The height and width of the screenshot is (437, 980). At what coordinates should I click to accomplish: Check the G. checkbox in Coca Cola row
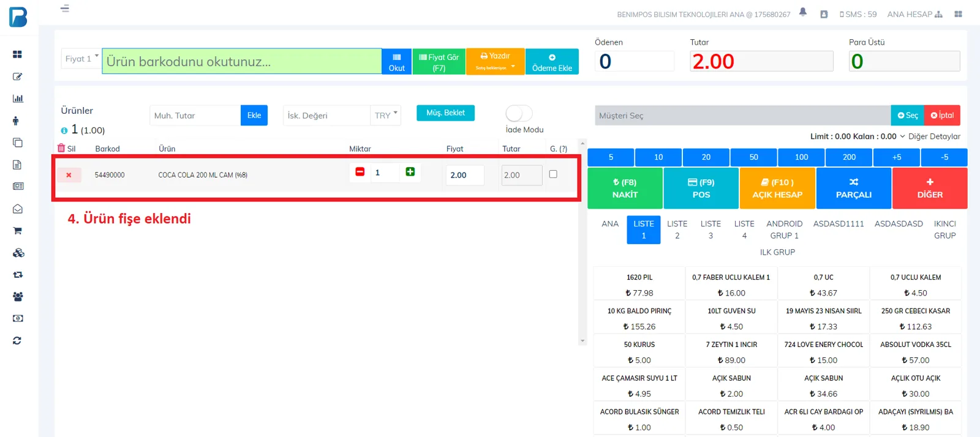tap(553, 174)
